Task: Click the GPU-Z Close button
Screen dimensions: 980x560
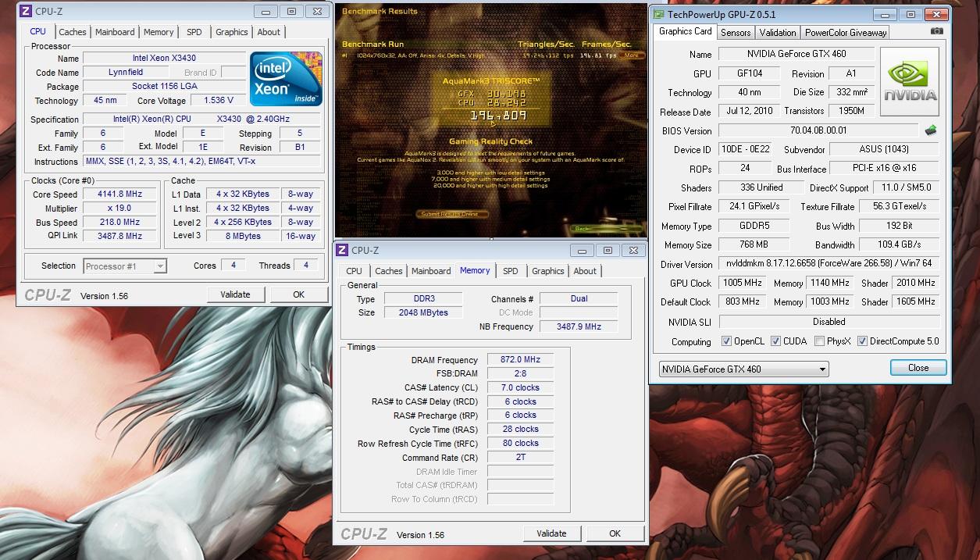Action: (x=918, y=368)
